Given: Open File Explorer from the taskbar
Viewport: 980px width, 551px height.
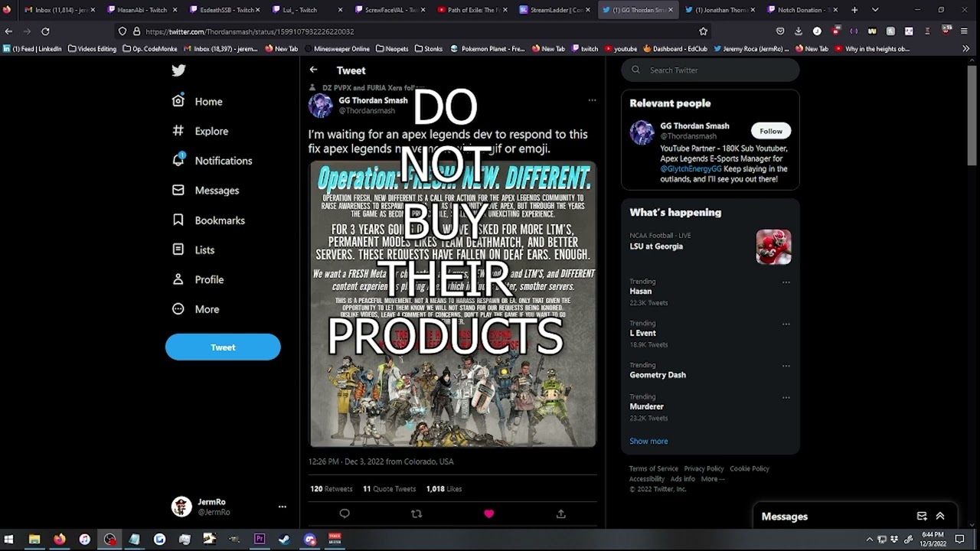Looking at the screenshot, I should click(x=34, y=539).
